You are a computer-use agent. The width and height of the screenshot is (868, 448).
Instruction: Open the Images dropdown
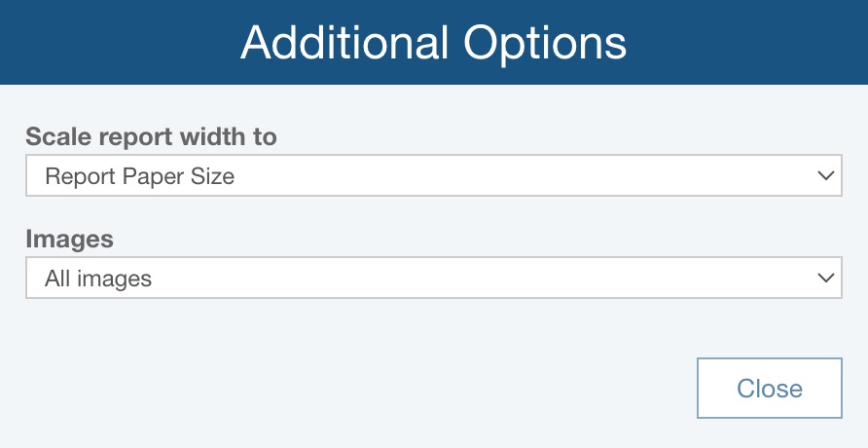coord(433,278)
